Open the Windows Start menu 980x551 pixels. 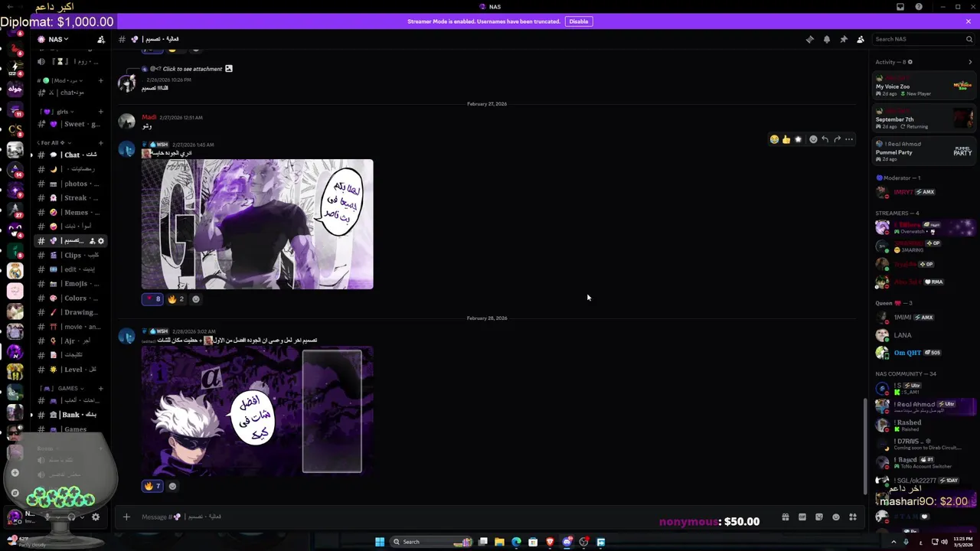click(379, 542)
